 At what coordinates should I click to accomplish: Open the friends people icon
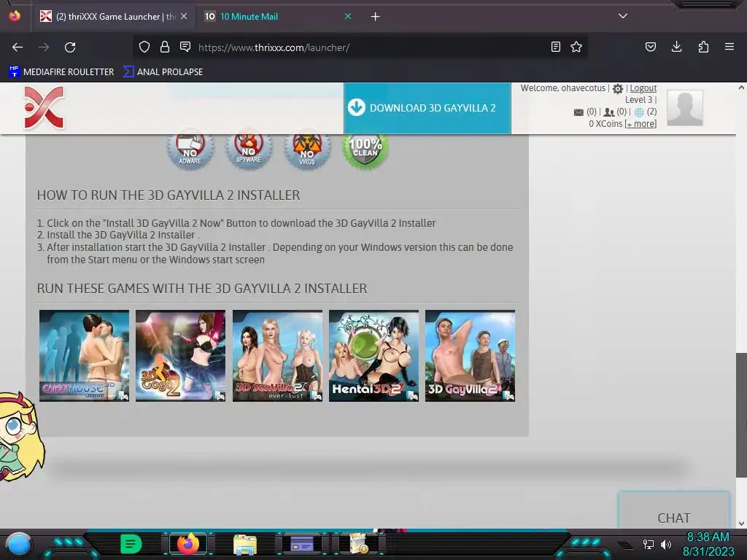pyautogui.click(x=608, y=112)
